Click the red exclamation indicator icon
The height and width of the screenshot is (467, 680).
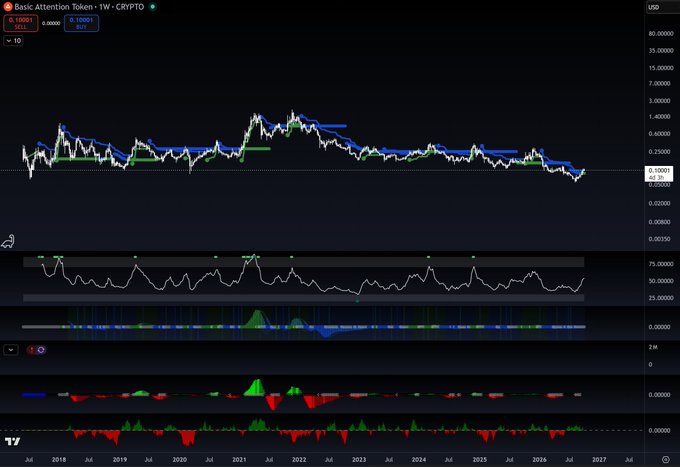coord(32,350)
